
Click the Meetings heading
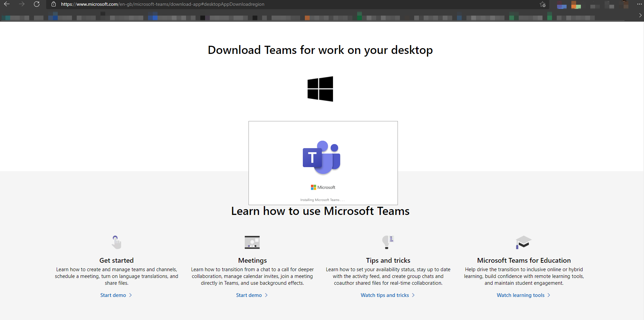252,260
